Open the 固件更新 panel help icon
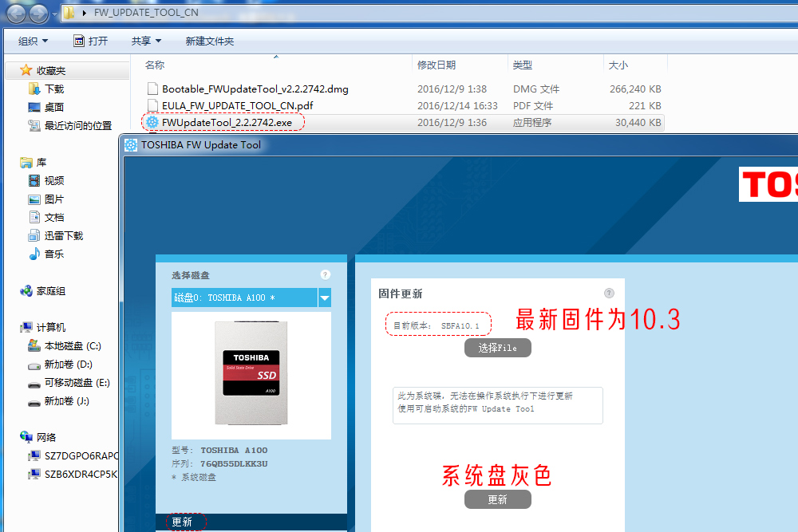The width and height of the screenshot is (798, 532). 609,294
